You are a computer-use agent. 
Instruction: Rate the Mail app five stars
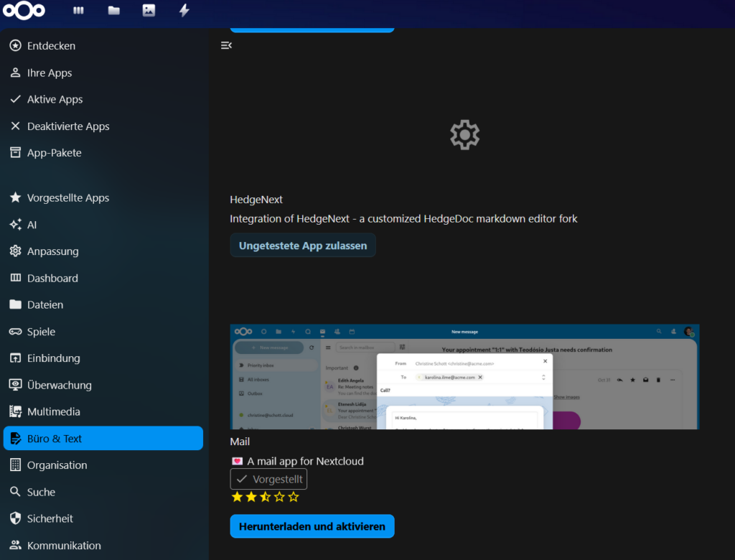click(293, 496)
